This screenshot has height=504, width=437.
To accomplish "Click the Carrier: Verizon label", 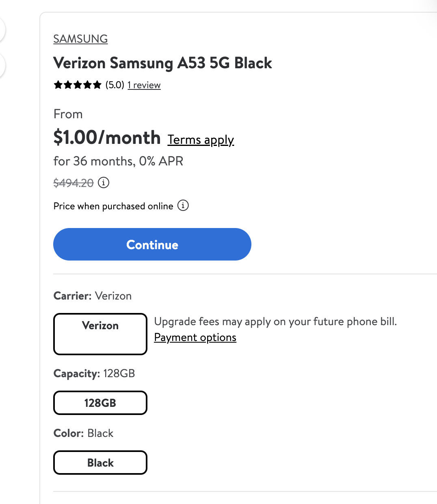I will pos(93,295).
